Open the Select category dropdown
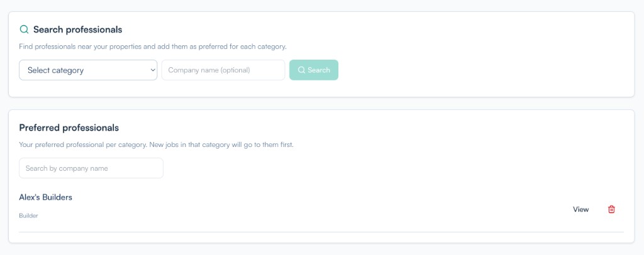The height and width of the screenshot is (255, 644). tap(88, 70)
